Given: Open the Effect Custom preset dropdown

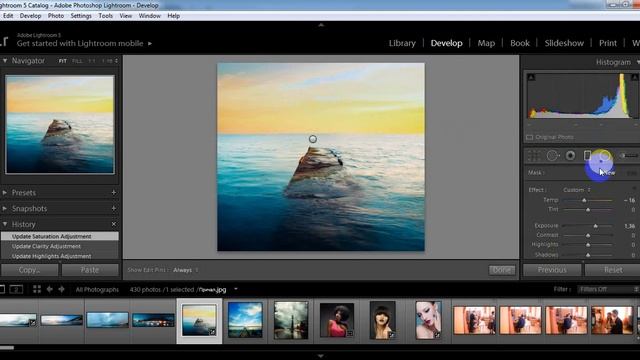Looking at the screenshot, I should point(577,190).
